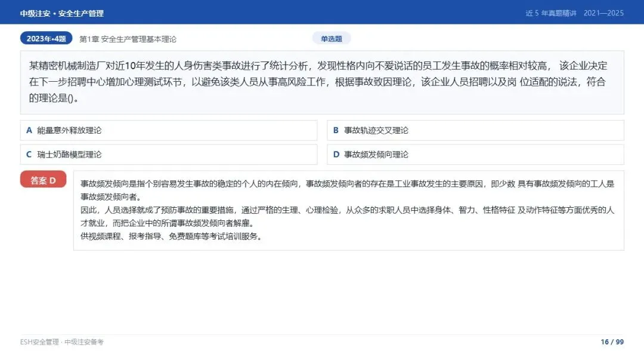Click chapter label 第1章 安全生产管理基本理论
The width and height of the screenshot is (644, 363).
click(128, 39)
